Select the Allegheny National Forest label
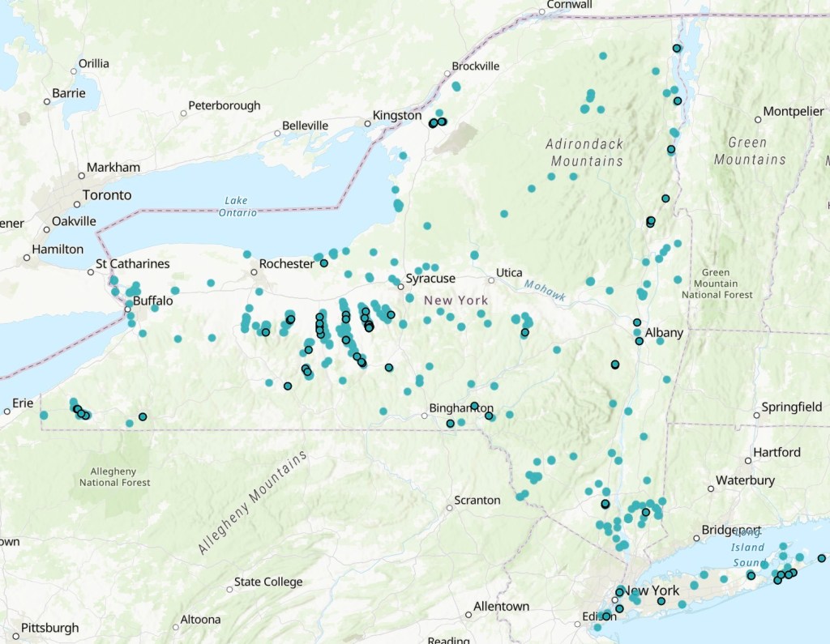The width and height of the screenshot is (830, 644). coord(114,476)
